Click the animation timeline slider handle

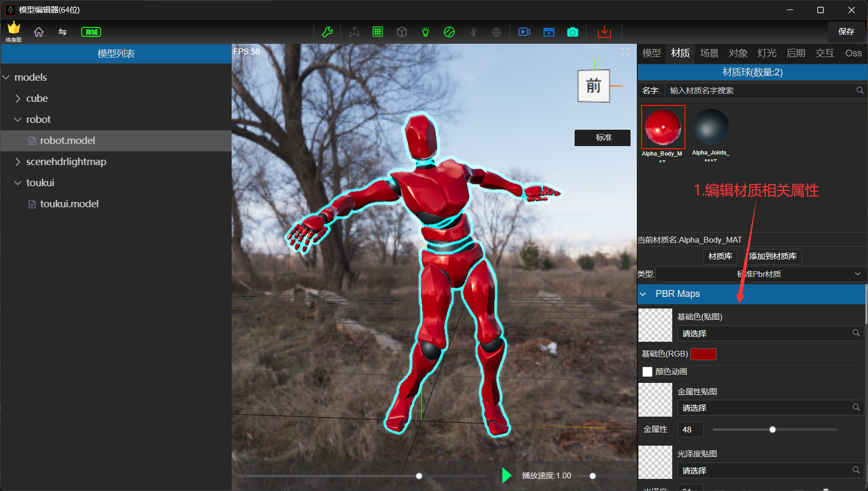[x=419, y=476]
